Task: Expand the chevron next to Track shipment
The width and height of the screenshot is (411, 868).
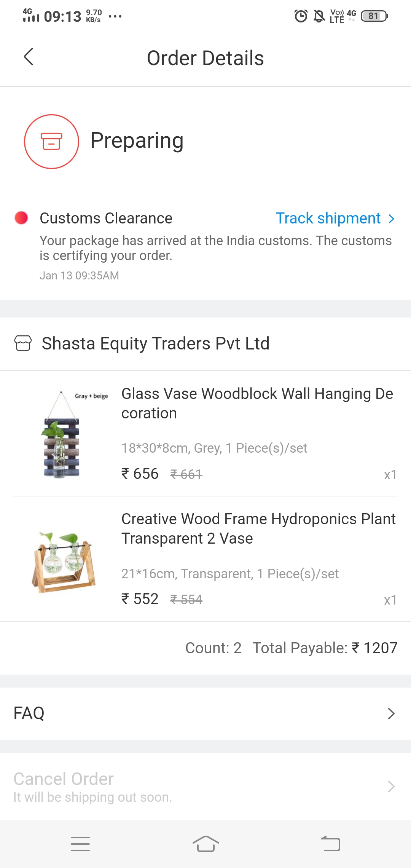Action: pyautogui.click(x=391, y=219)
